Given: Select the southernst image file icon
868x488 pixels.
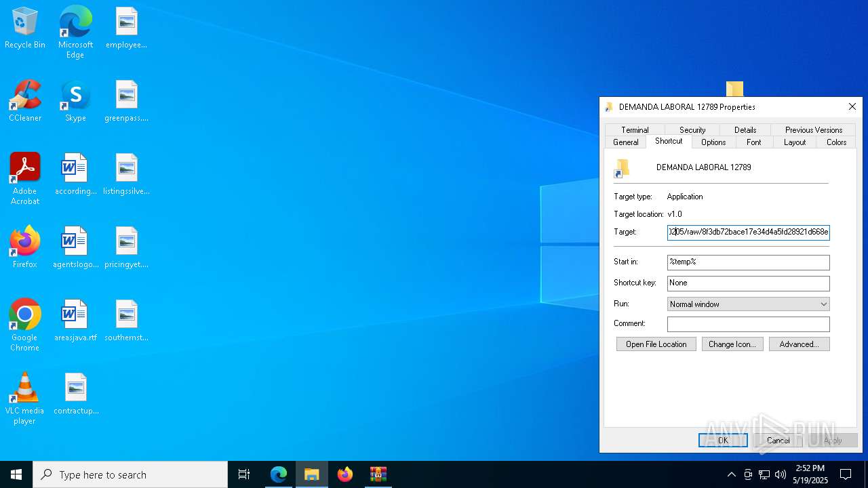Looking at the screenshot, I should tap(126, 321).
